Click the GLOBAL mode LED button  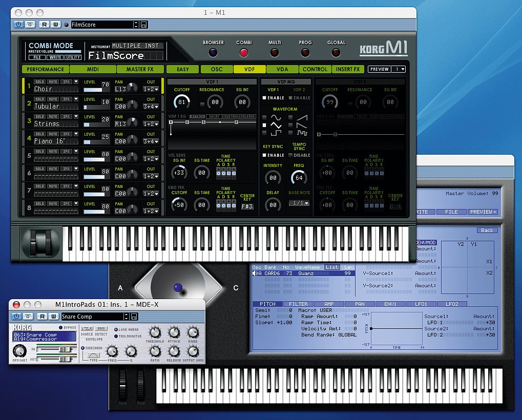[x=336, y=53]
